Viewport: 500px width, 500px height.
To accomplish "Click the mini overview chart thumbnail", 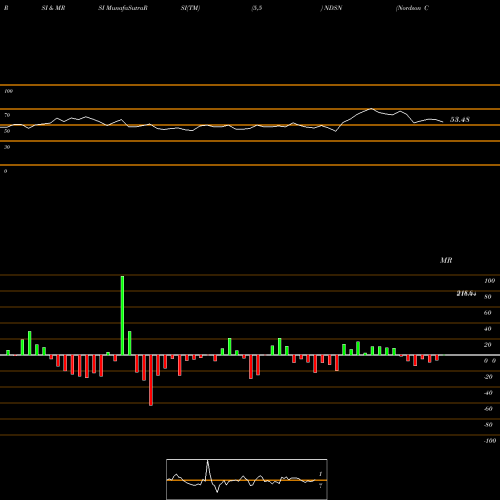I will [247, 479].
